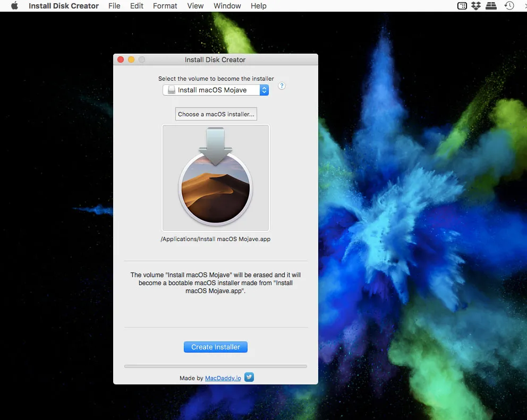Click the progress bar above the MacDaddy credit
527x420 pixels.
215,366
